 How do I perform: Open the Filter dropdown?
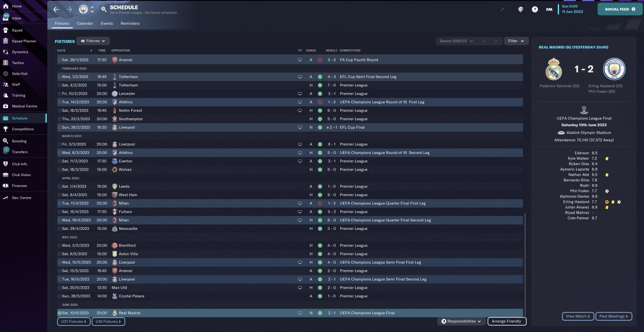[x=516, y=41]
